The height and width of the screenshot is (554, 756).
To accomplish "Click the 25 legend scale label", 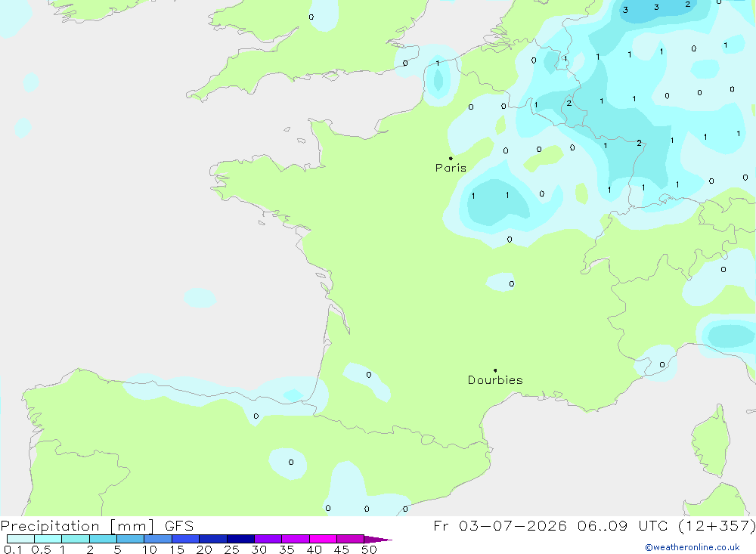I will pos(232,549).
